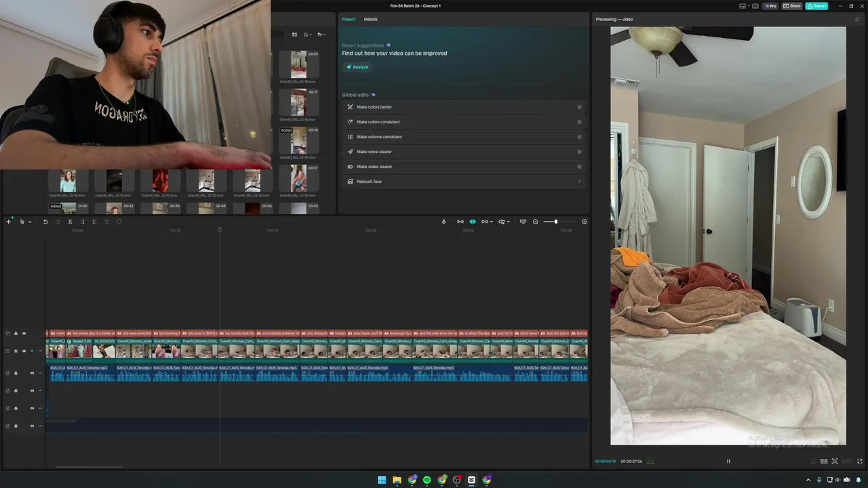This screenshot has height=488, width=868.
Task: Click the layout switch icon in title bar
Action: pos(743,6)
